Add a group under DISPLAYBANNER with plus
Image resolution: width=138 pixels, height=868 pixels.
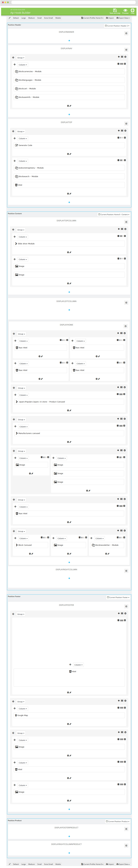click(x=69, y=41)
